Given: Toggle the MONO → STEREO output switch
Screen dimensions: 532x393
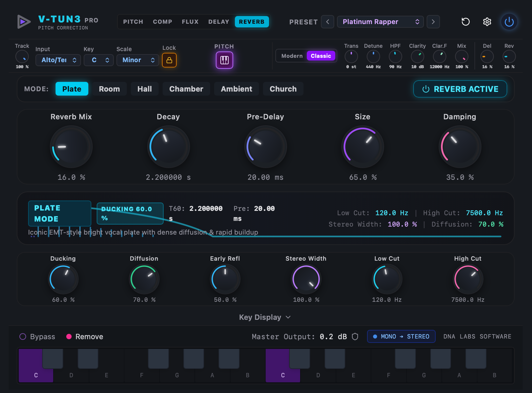Looking at the screenshot, I should (x=401, y=337).
